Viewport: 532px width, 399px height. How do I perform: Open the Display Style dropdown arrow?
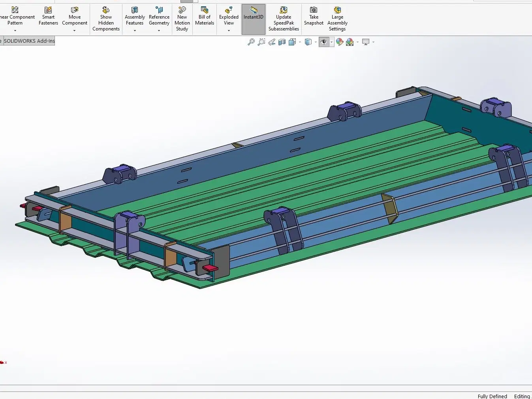(316, 42)
